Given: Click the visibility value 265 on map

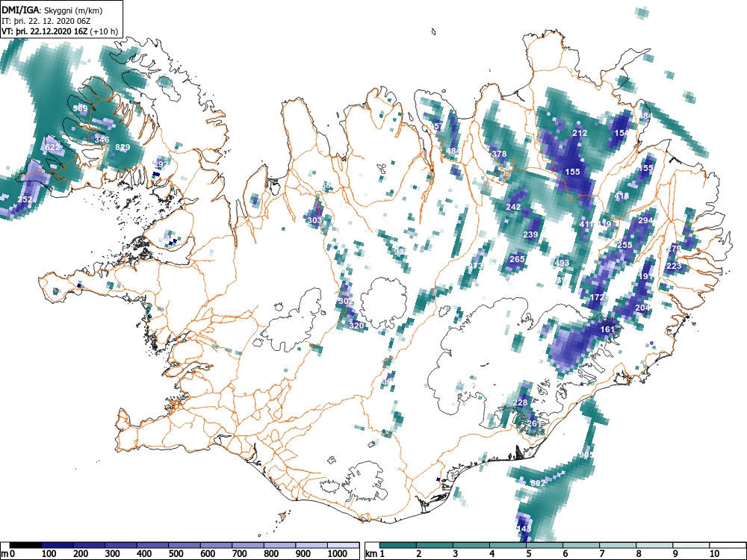Looking at the screenshot, I should click(517, 259).
